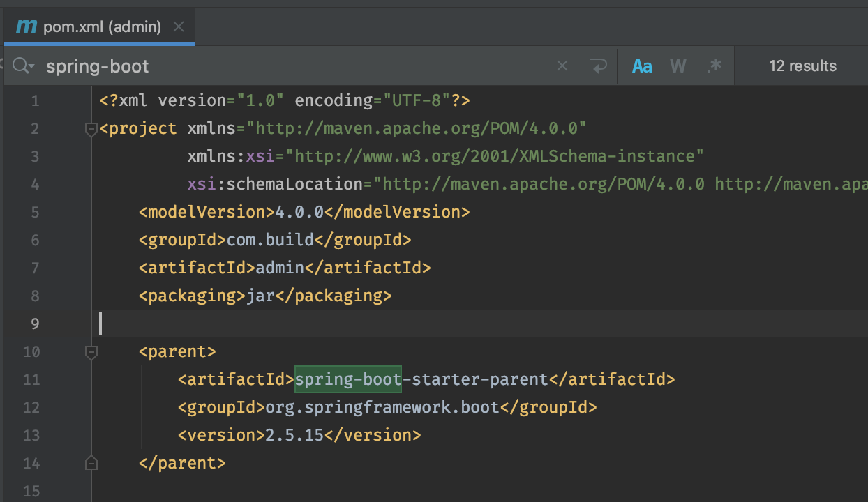Screen dimensions: 868x502
Task: Click the modelVersion '4.0.0' value
Action: coord(300,212)
